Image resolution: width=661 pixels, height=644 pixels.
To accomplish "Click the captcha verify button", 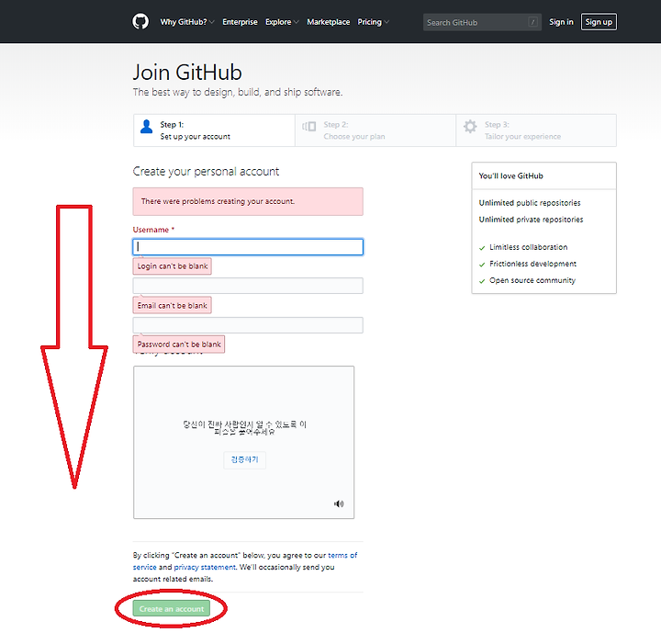I will [x=244, y=459].
